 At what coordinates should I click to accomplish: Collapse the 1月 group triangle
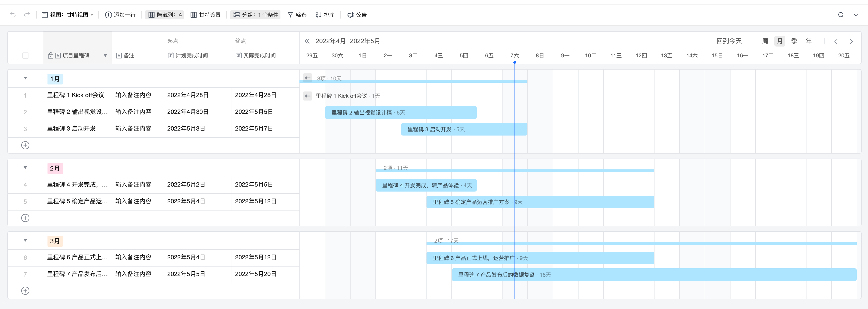point(25,78)
